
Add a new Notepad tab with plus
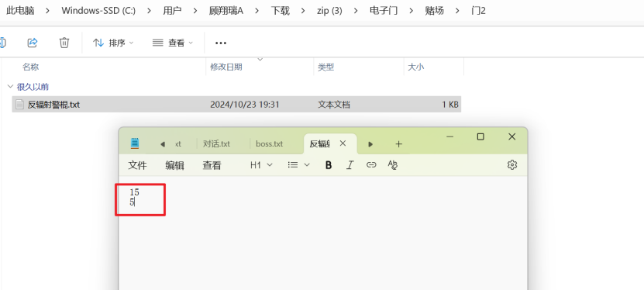click(x=398, y=143)
